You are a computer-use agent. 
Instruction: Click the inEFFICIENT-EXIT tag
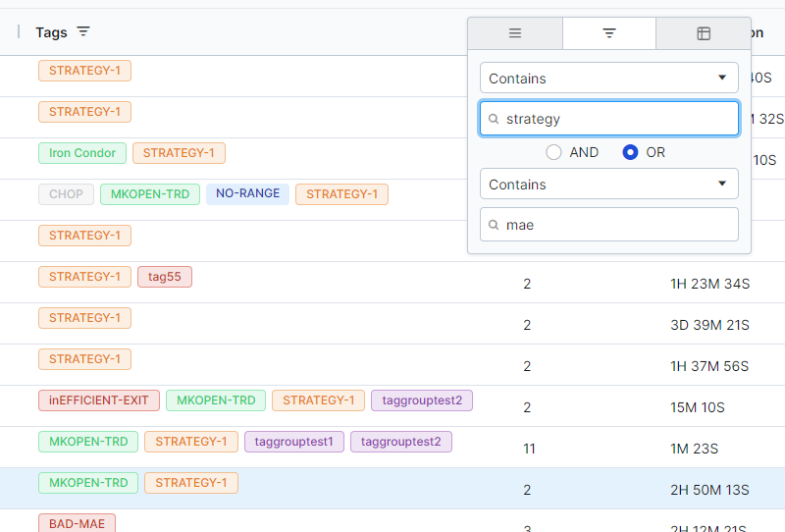pyautogui.click(x=99, y=400)
